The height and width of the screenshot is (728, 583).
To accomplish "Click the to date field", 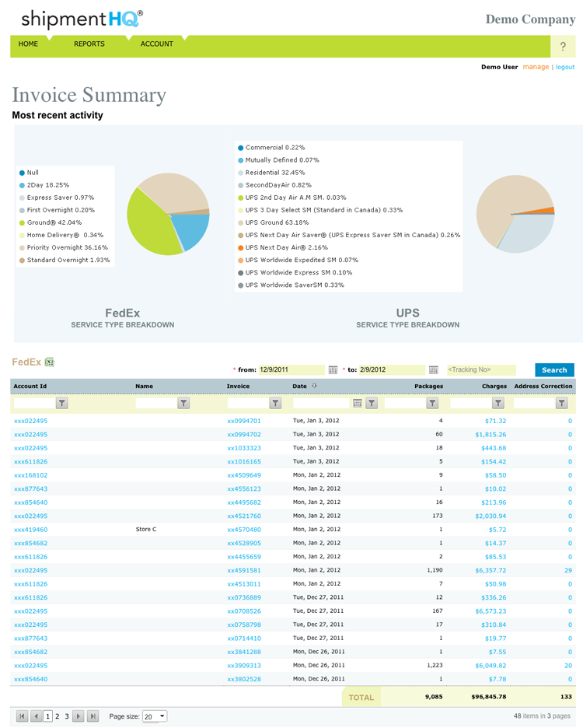I will [393, 370].
